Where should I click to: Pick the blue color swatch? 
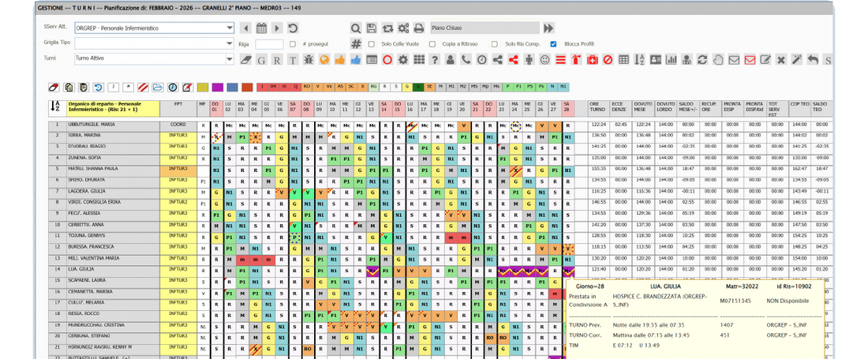233,87
